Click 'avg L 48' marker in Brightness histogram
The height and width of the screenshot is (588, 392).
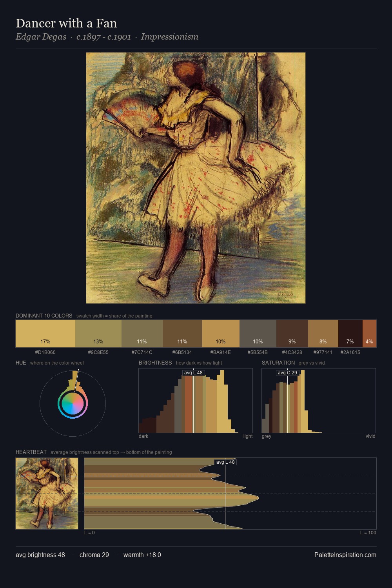click(193, 372)
